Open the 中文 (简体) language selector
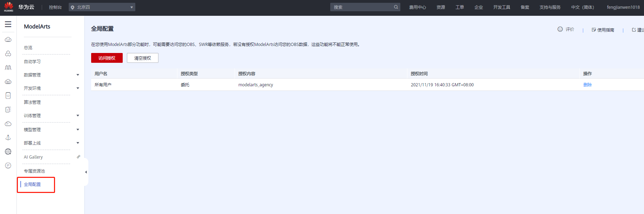This screenshot has width=644, height=214. (583, 7)
